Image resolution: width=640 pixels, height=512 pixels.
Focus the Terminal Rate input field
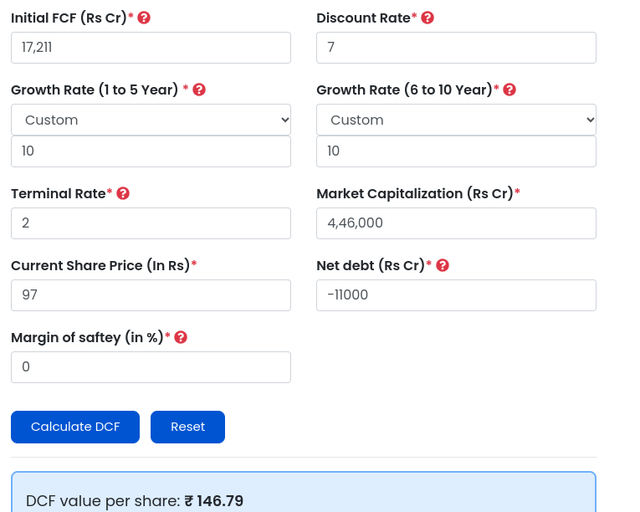[x=151, y=223]
